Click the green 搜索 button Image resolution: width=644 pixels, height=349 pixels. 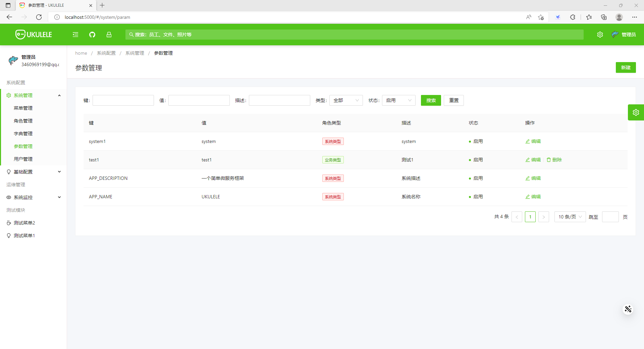pos(431,100)
